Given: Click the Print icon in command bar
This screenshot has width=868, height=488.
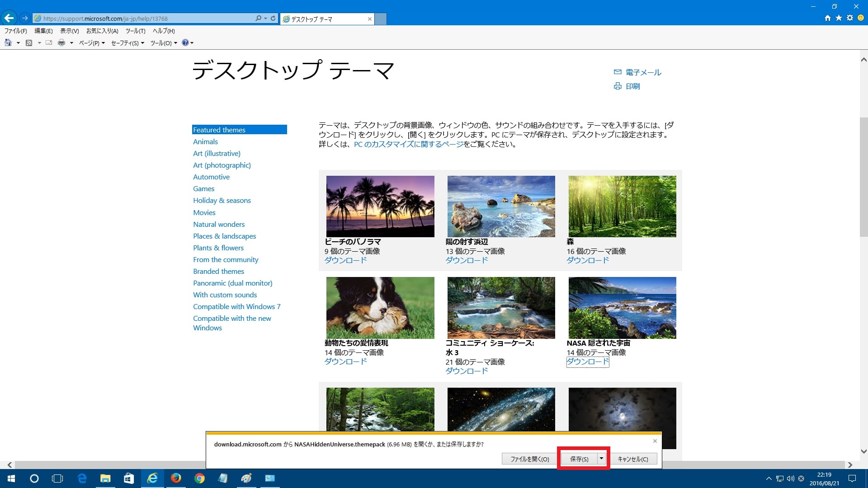Looking at the screenshot, I should [61, 43].
